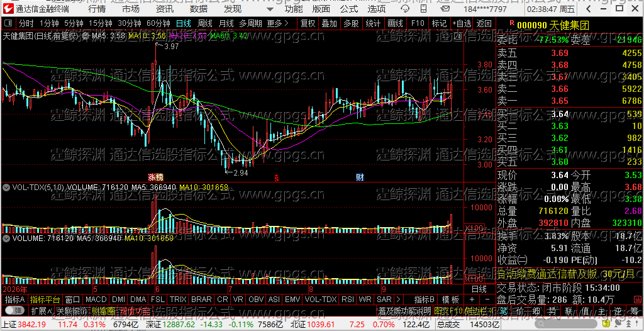Viewport: 644px width, 331px height.
Task: Click the 笔 tab icon in bottom right
Action: coord(504,310)
